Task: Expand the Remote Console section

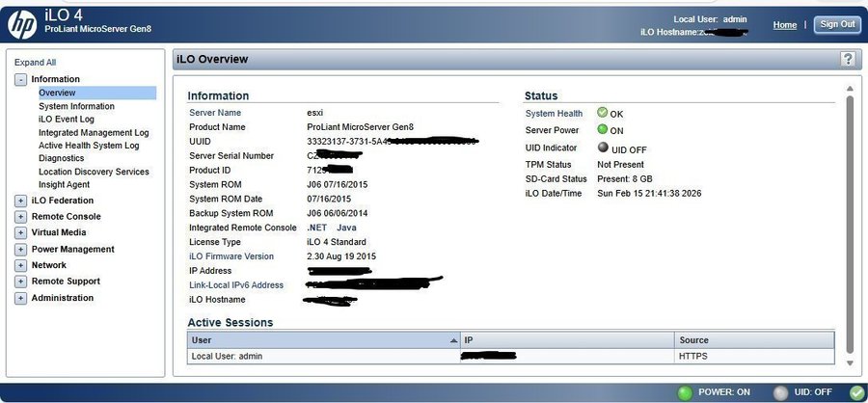Action: click(x=20, y=217)
